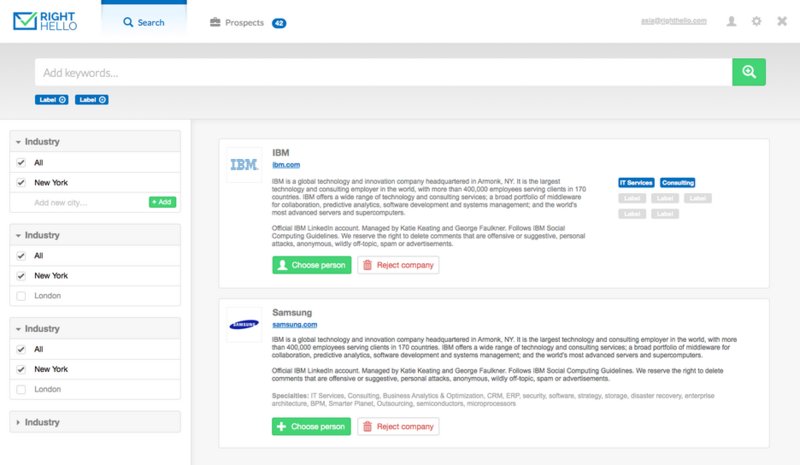
Task: Uncheck All in the first Industry panel
Action: pos(21,162)
